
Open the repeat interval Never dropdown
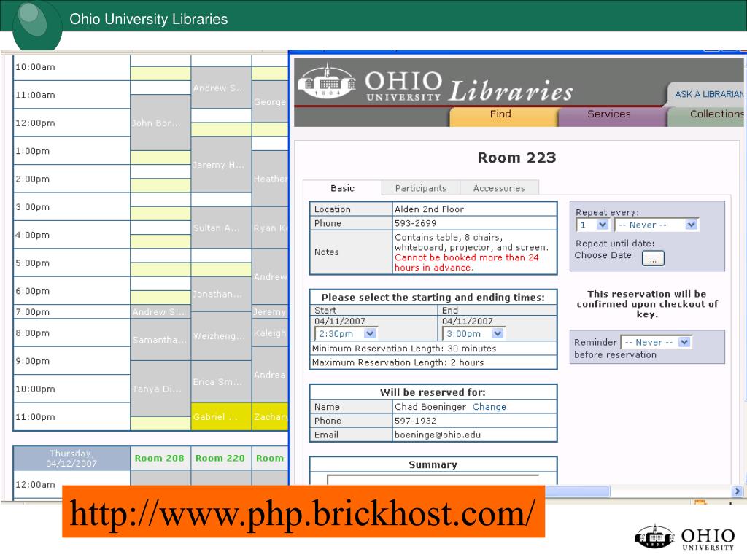pyautogui.click(x=657, y=225)
